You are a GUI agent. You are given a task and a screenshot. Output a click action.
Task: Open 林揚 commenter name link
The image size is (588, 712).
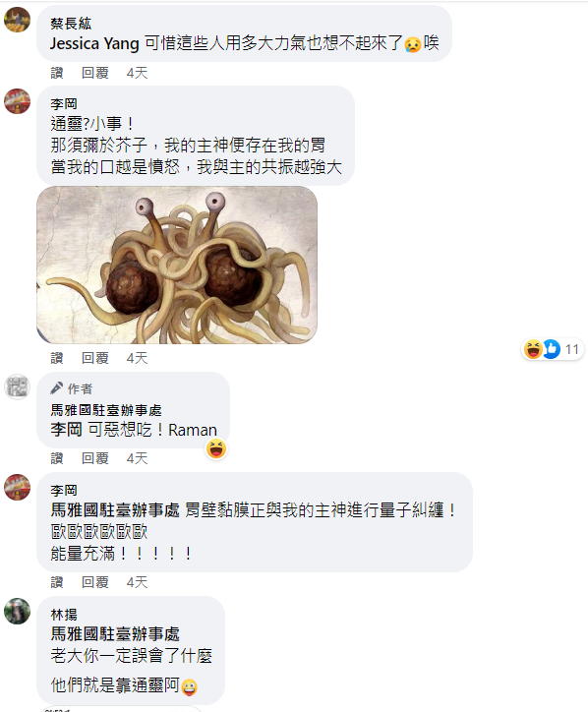point(64,615)
